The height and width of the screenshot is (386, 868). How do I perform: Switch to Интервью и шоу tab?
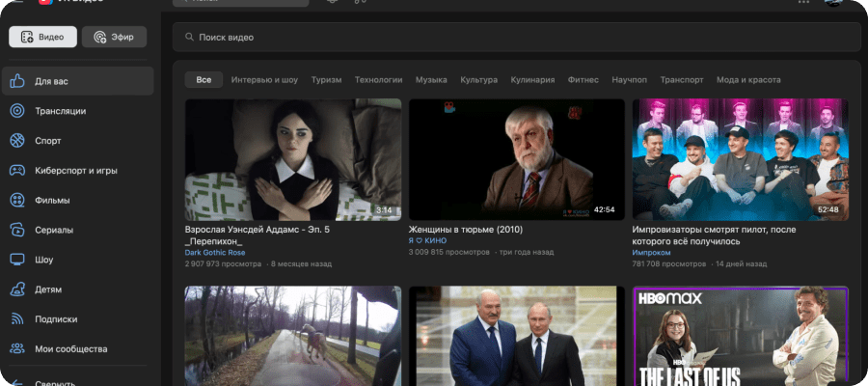(x=264, y=80)
